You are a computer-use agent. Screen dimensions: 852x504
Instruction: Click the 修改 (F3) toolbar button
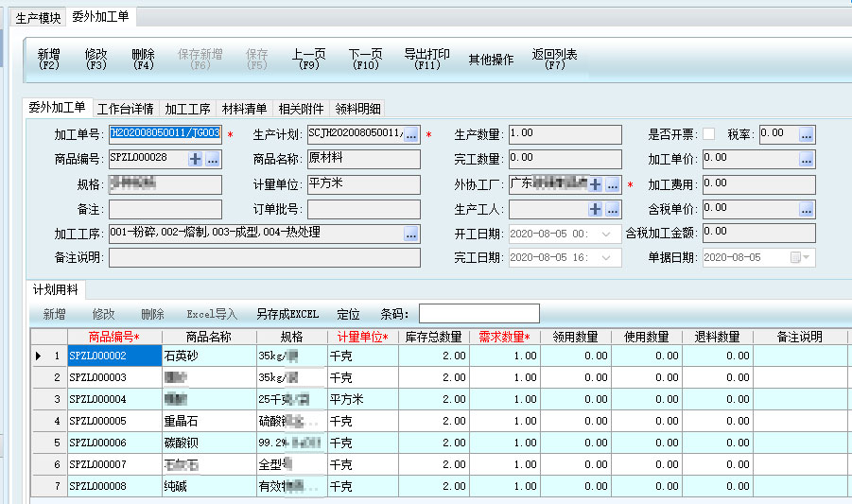96,59
